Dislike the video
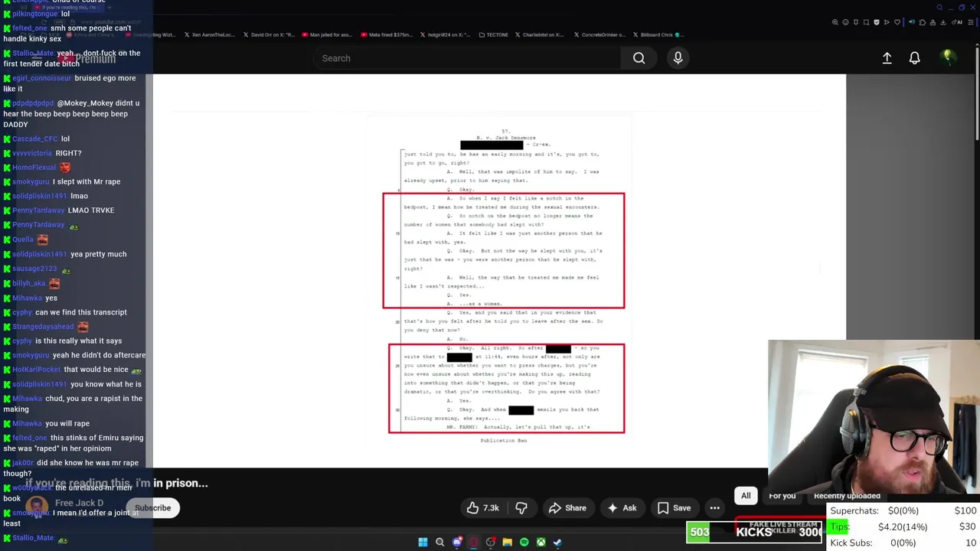Image resolution: width=980 pixels, height=551 pixels. coord(521,507)
